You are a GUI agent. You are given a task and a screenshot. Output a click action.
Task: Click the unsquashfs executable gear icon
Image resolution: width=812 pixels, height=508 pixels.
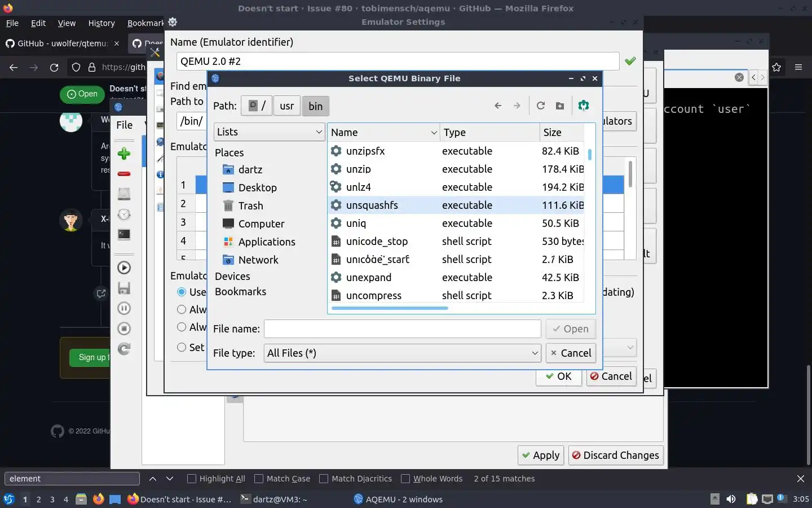point(336,205)
